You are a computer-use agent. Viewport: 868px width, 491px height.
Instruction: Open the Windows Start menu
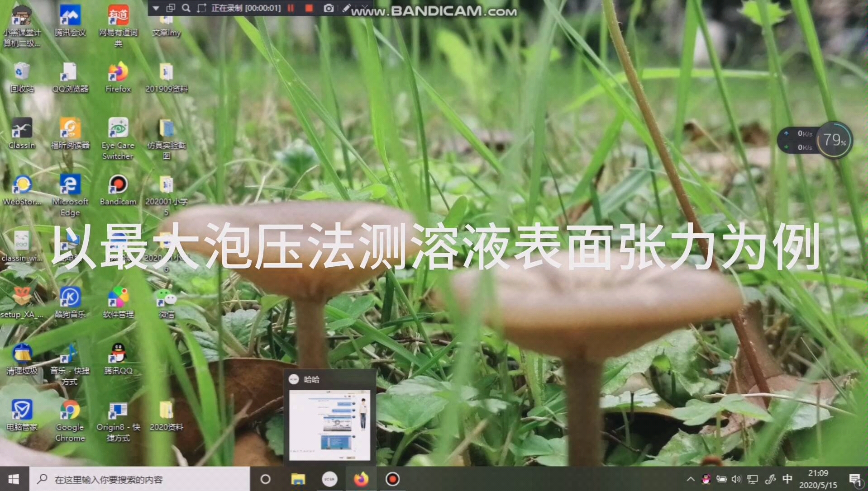coord(13,479)
